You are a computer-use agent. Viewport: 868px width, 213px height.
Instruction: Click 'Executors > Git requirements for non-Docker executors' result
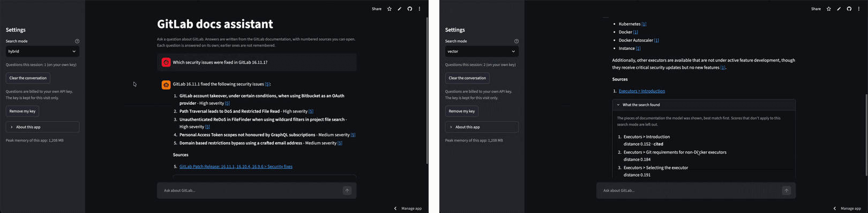pos(675,152)
